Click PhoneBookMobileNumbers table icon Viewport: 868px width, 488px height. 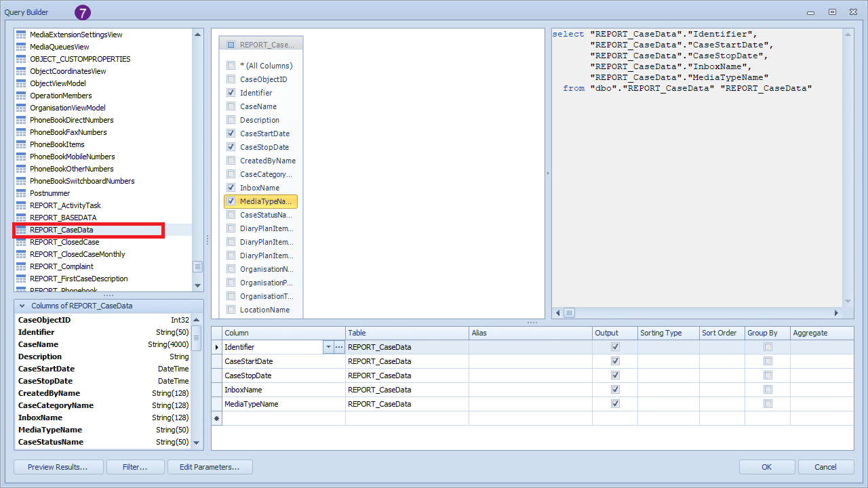(x=21, y=157)
